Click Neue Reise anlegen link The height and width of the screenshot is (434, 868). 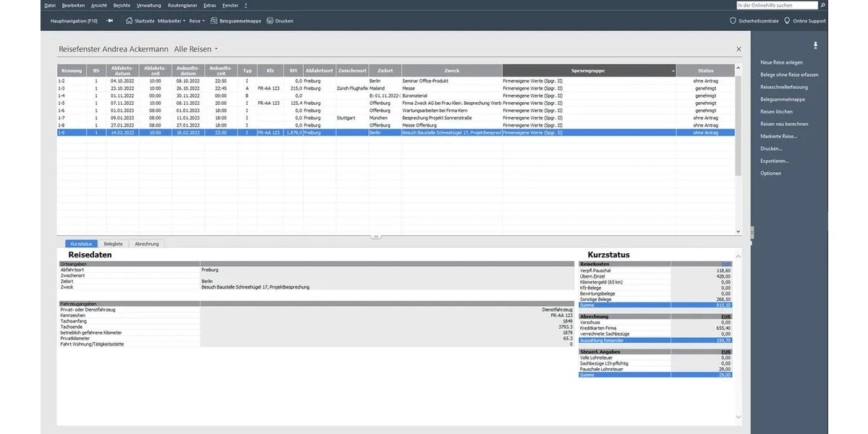coord(781,63)
